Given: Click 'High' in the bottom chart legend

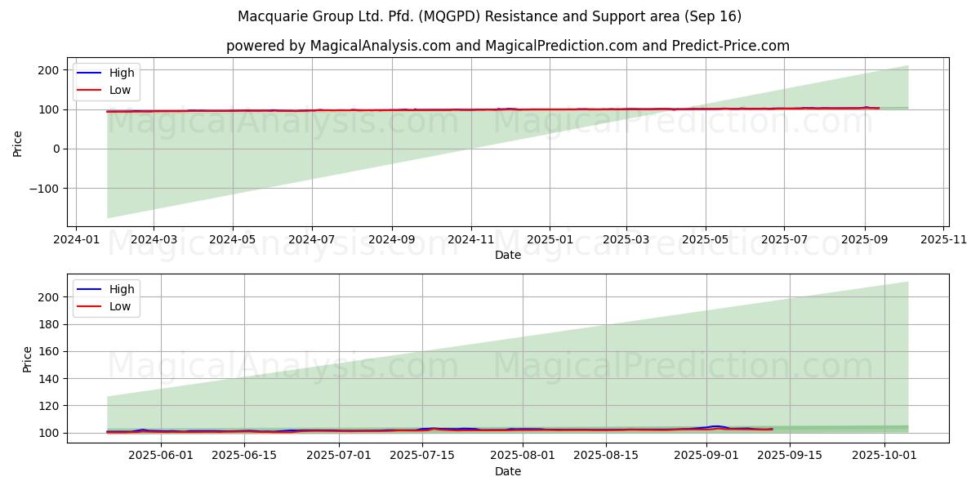Looking at the screenshot, I should click(122, 288).
